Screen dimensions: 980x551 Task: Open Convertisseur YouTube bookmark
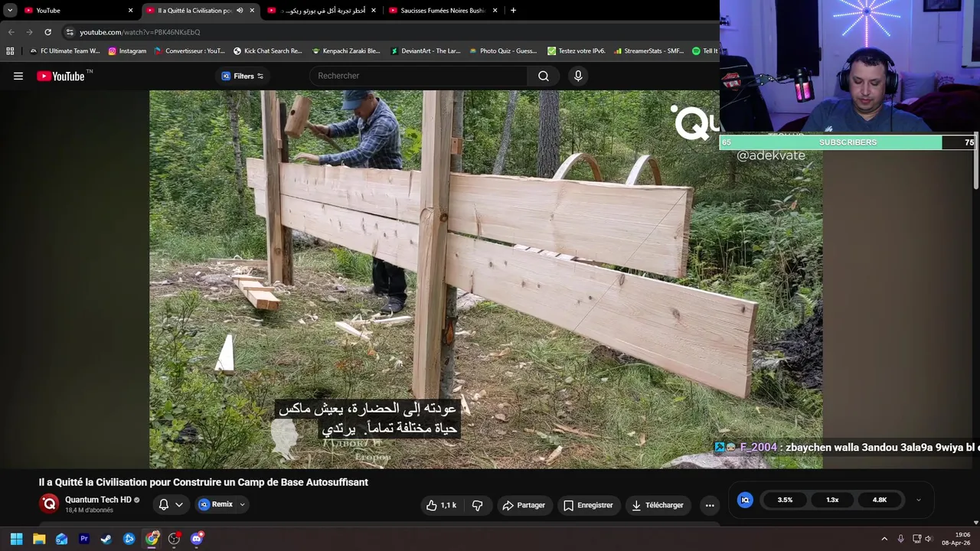coord(189,51)
